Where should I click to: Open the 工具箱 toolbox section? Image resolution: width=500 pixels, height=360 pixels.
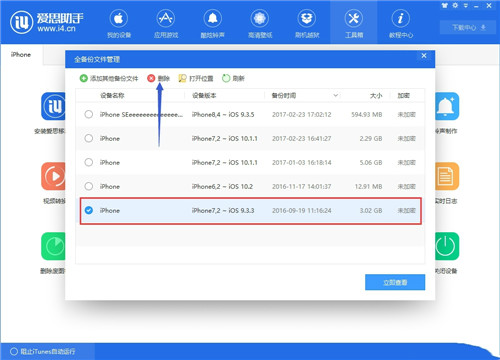[354, 23]
